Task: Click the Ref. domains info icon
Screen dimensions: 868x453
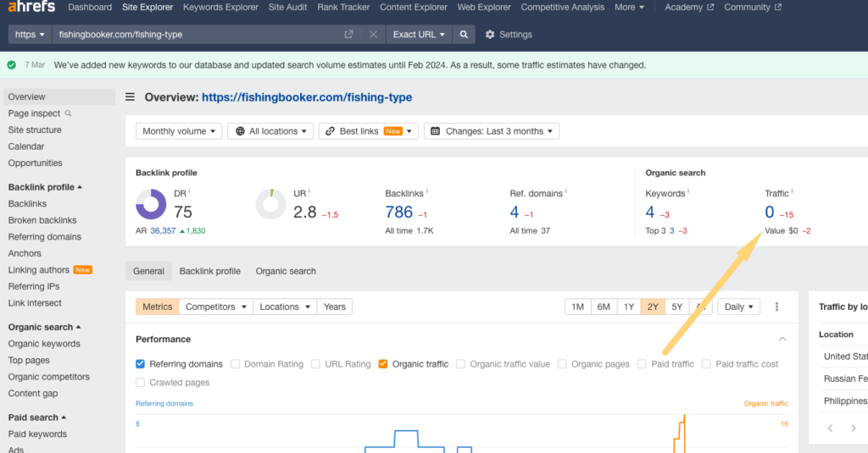Action: 565,191
